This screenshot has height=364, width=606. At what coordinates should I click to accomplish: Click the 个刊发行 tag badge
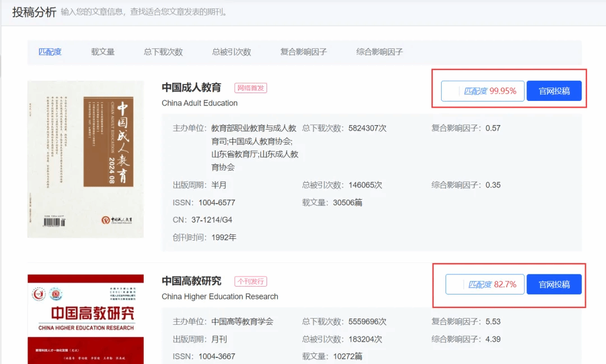pyautogui.click(x=250, y=282)
